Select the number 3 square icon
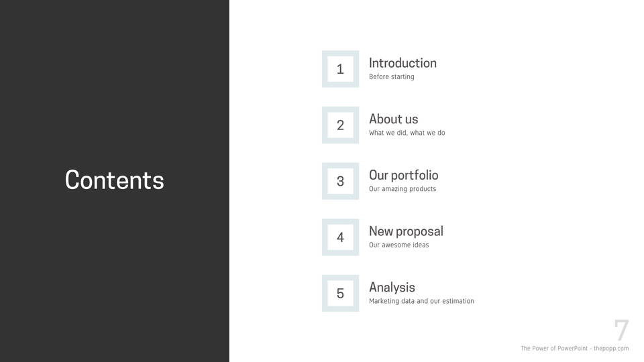Image resolution: width=644 pixels, height=362 pixels. point(340,181)
